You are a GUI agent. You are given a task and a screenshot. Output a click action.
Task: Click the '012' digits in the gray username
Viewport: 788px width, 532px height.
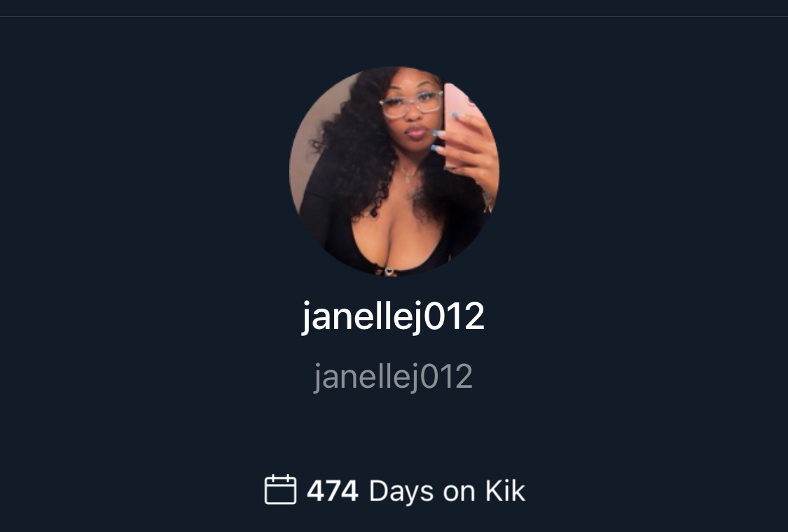[447, 377]
